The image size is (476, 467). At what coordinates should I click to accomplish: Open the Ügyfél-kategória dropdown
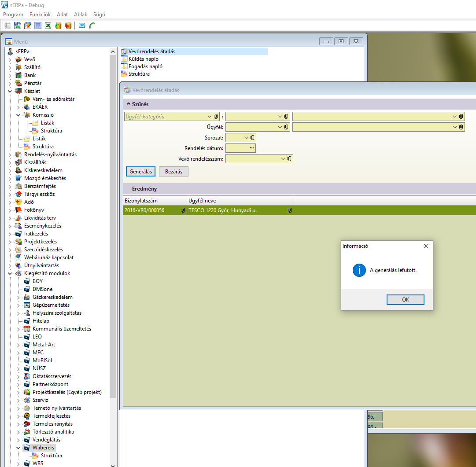click(210, 117)
